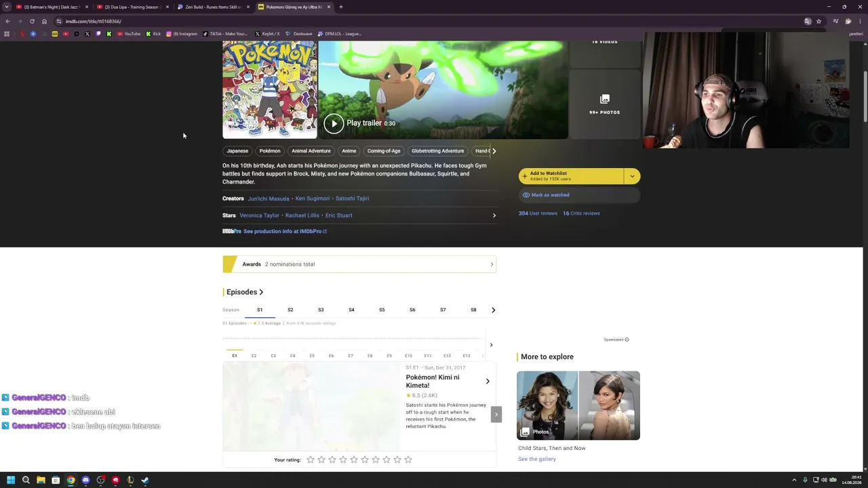Open star Veronica Taylor's page
Screen dimensions: 868x488
(259, 216)
